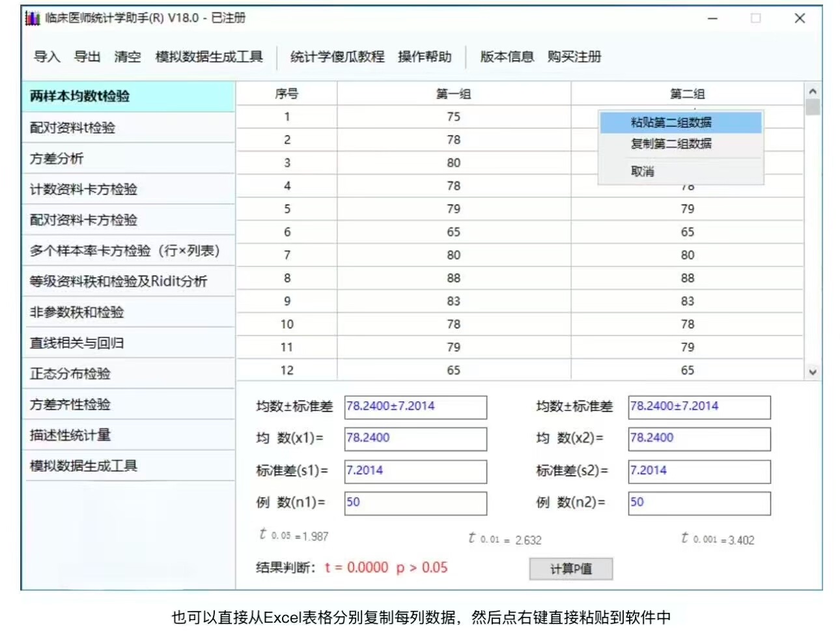The image size is (840, 639).
Task: Click the 第一组 cell in row 6
Action: (x=454, y=232)
